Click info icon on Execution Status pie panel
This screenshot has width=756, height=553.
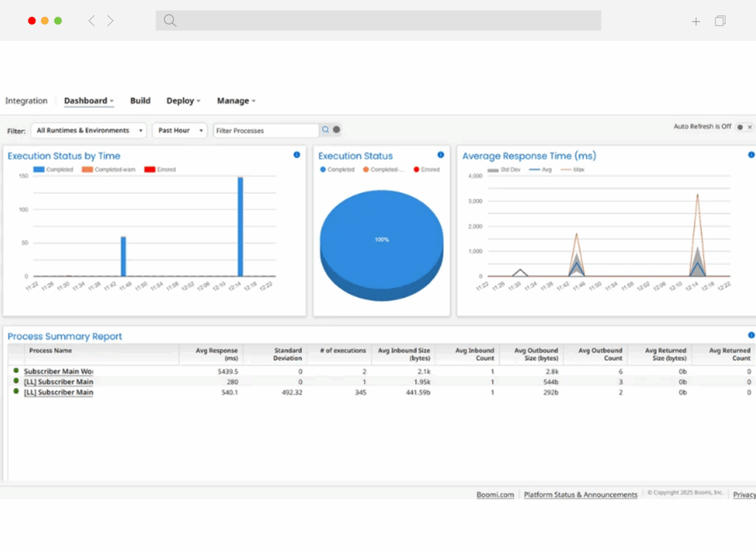coord(440,155)
